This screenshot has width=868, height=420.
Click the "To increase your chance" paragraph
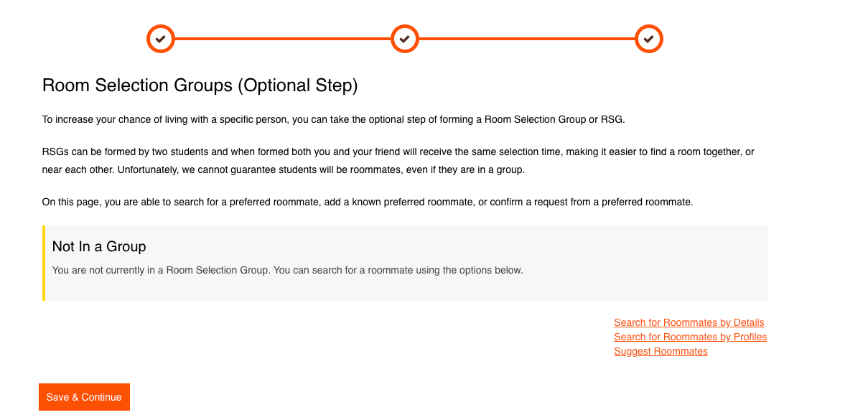click(333, 119)
